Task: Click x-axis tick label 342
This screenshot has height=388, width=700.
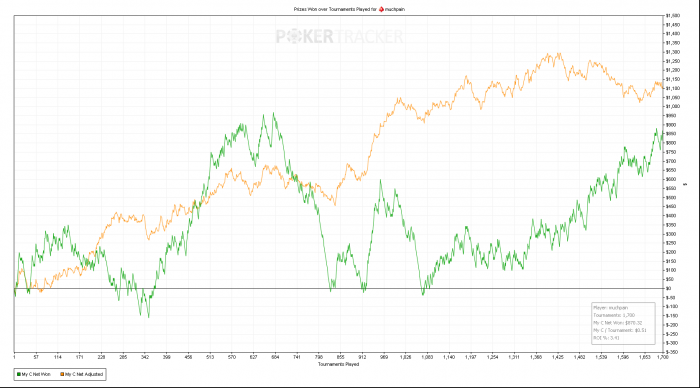Action: (145, 357)
